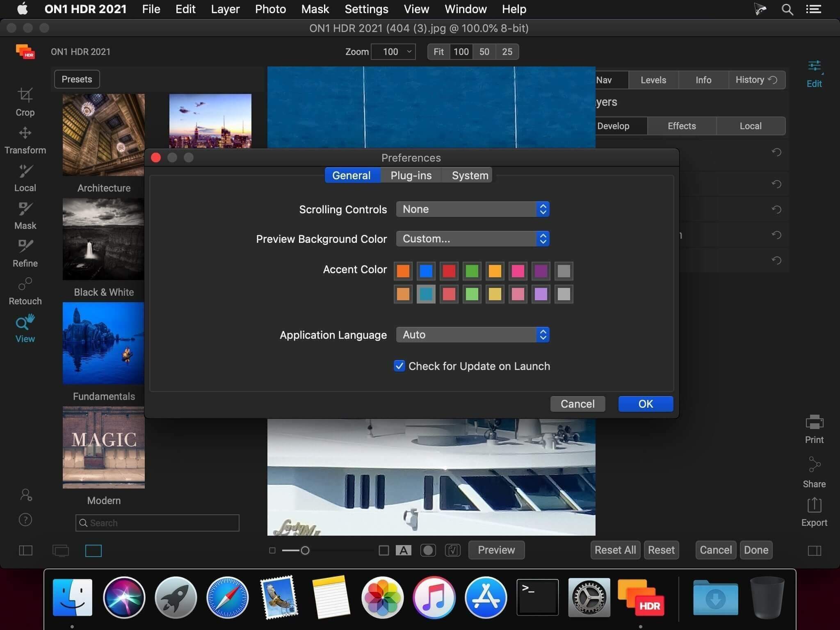The width and height of the screenshot is (840, 630).
Task: Toggle the 'A' compare view icon
Action: tap(403, 550)
